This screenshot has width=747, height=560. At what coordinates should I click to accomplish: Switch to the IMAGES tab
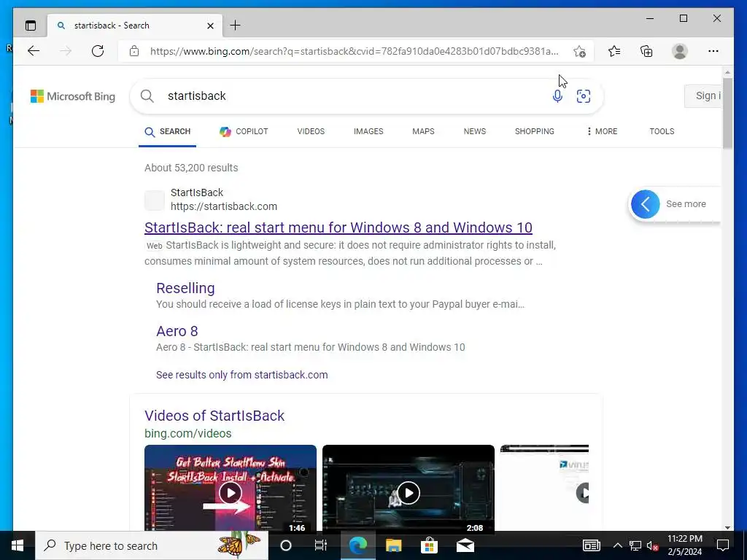(368, 131)
